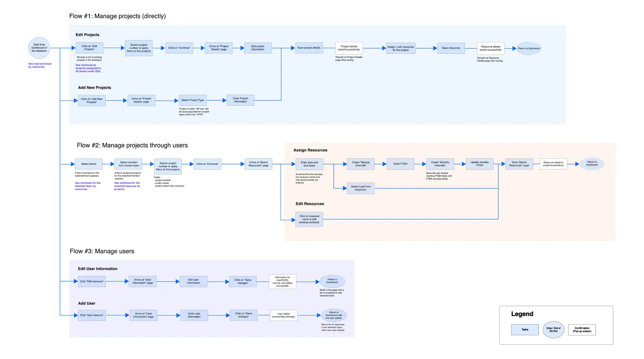Select 'Arrive at User Information page' in Add User row
This screenshot has height=359, width=644.
[144, 315]
